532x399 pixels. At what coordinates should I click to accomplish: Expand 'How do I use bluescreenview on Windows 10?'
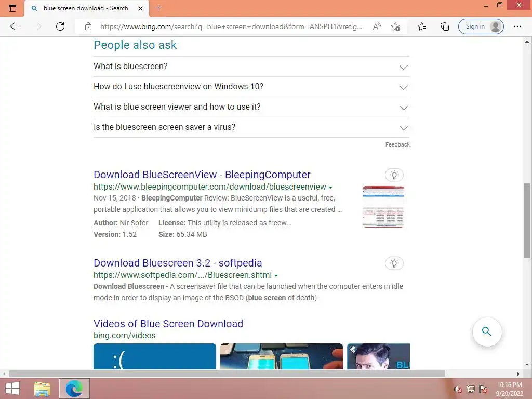[x=251, y=87]
